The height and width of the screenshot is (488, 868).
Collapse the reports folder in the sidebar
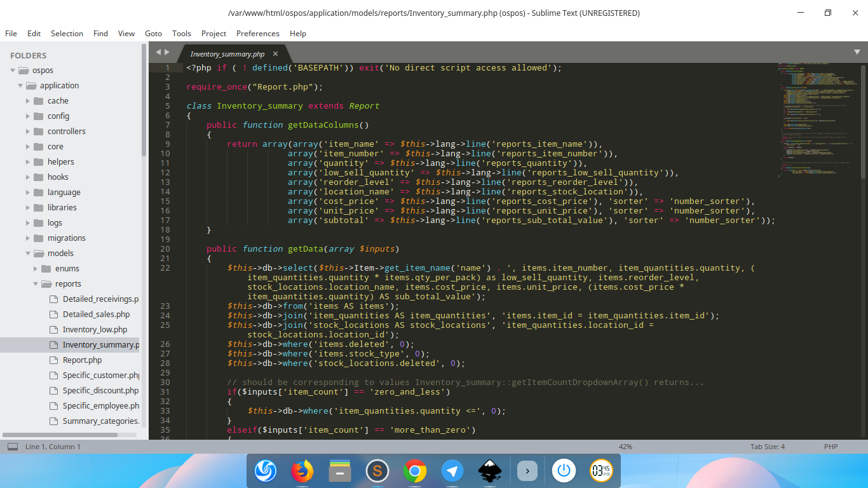tap(36, 283)
